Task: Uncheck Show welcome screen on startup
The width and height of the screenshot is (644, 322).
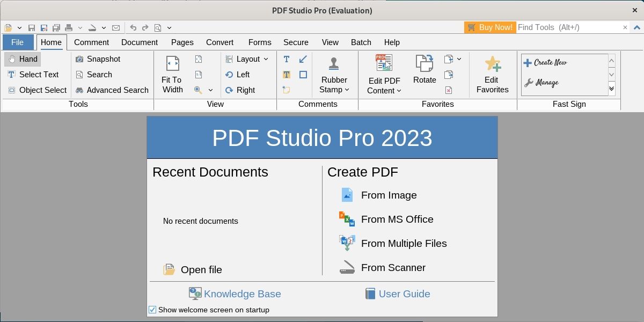Action: (x=152, y=310)
